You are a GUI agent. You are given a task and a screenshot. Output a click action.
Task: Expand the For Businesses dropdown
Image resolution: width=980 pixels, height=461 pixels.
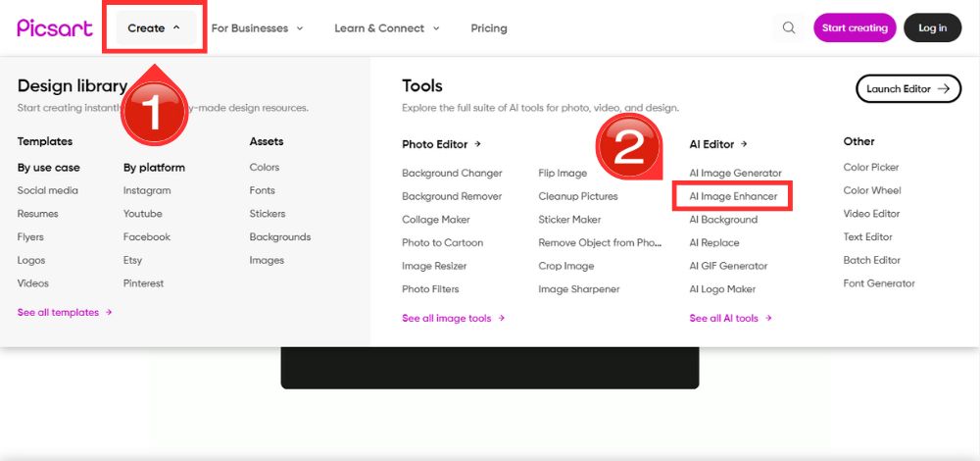(257, 28)
